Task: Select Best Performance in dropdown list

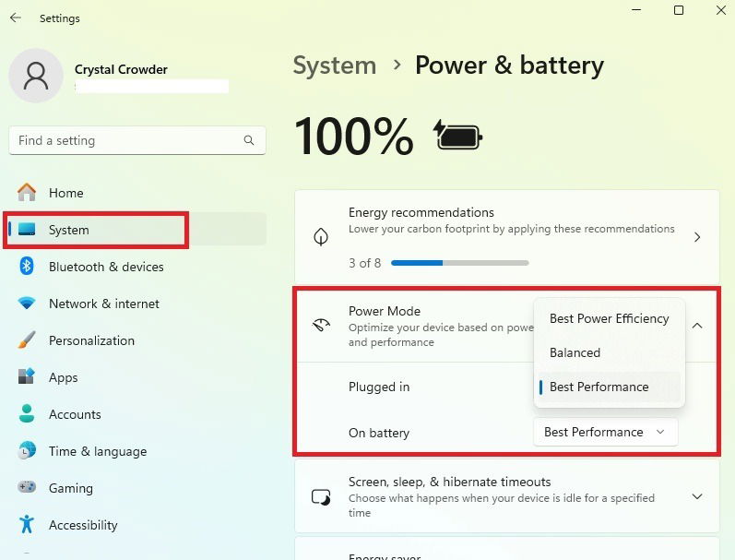Action: coord(599,387)
